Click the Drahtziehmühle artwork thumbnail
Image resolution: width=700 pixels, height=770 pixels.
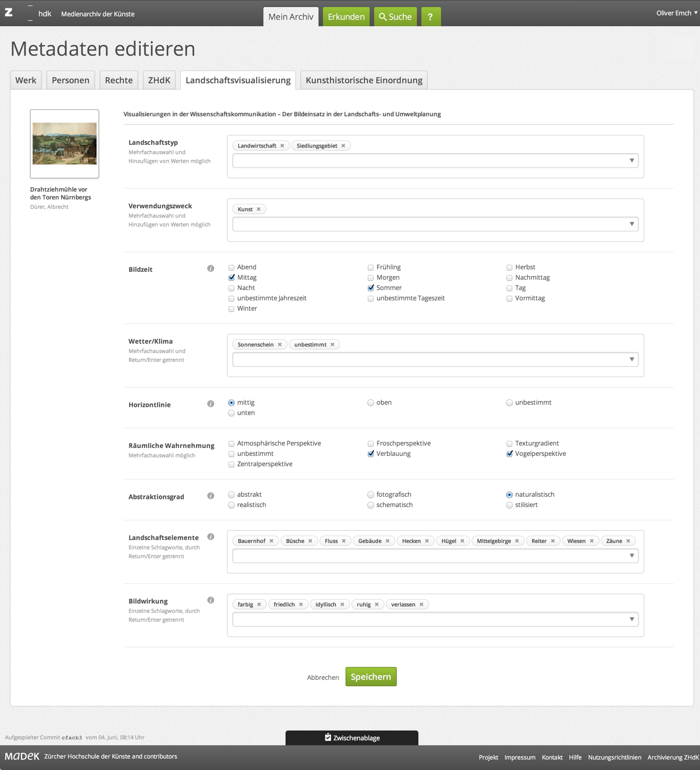pos(64,144)
